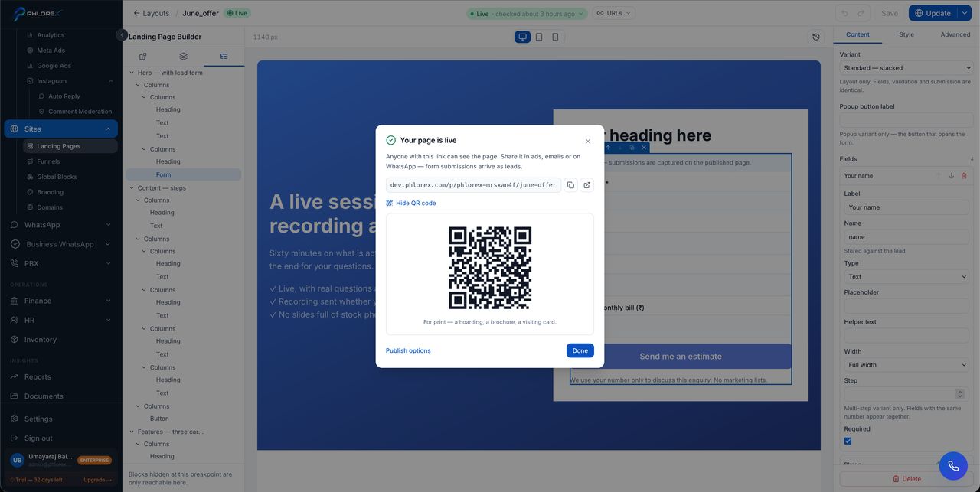Click the red Delete button
This screenshot has height=492, width=980.
[906, 479]
